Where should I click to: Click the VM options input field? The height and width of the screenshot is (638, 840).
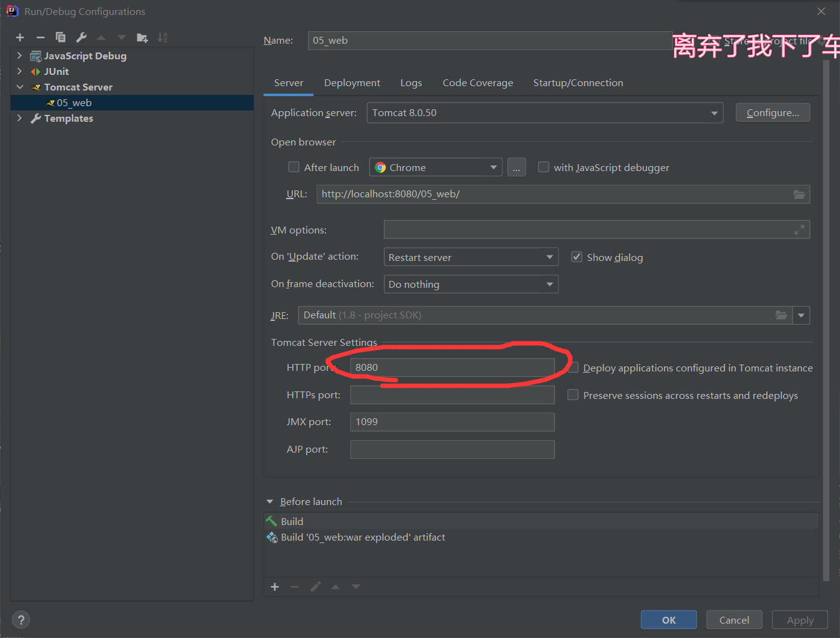tap(596, 230)
